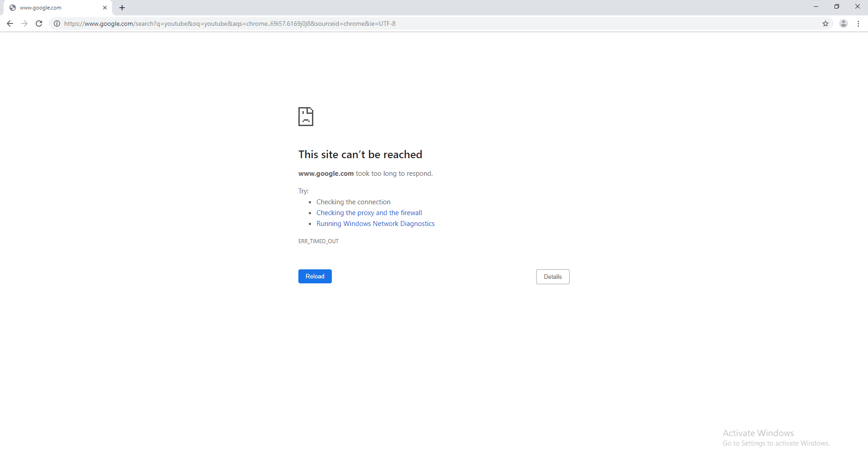The width and height of the screenshot is (868, 470).
Task: Click ERR_TIMED_OUT error code text
Action: click(318, 241)
